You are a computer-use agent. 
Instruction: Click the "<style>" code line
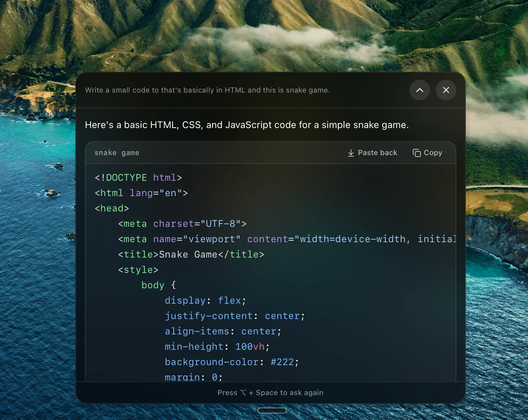tap(138, 270)
